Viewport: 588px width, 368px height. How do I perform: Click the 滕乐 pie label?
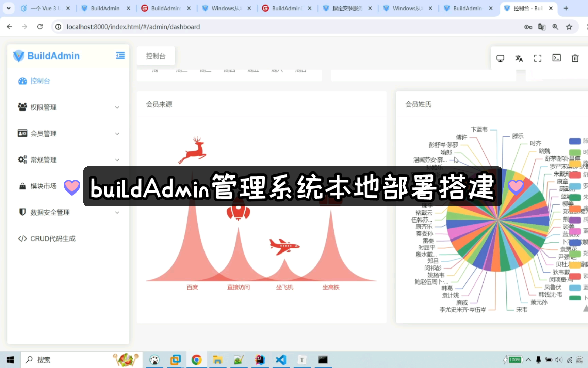tap(518, 136)
